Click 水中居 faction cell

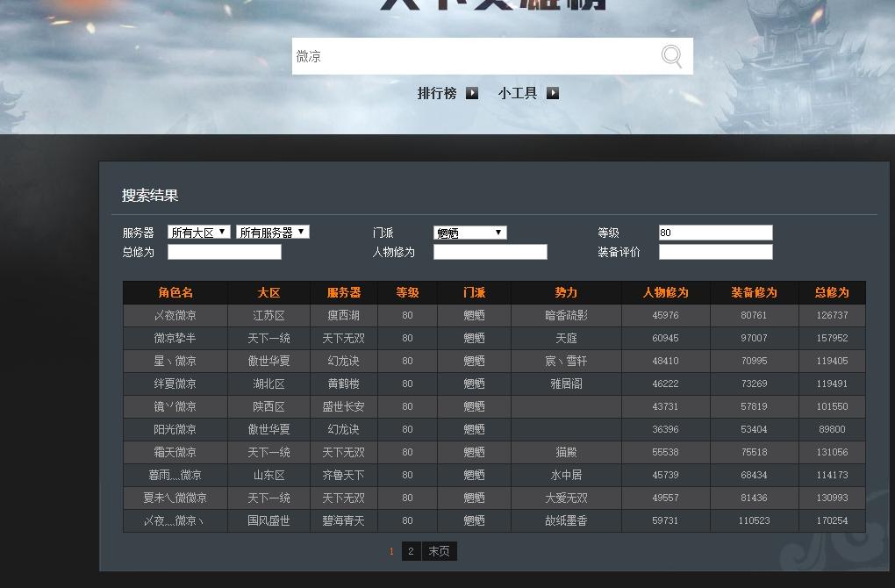point(566,475)
